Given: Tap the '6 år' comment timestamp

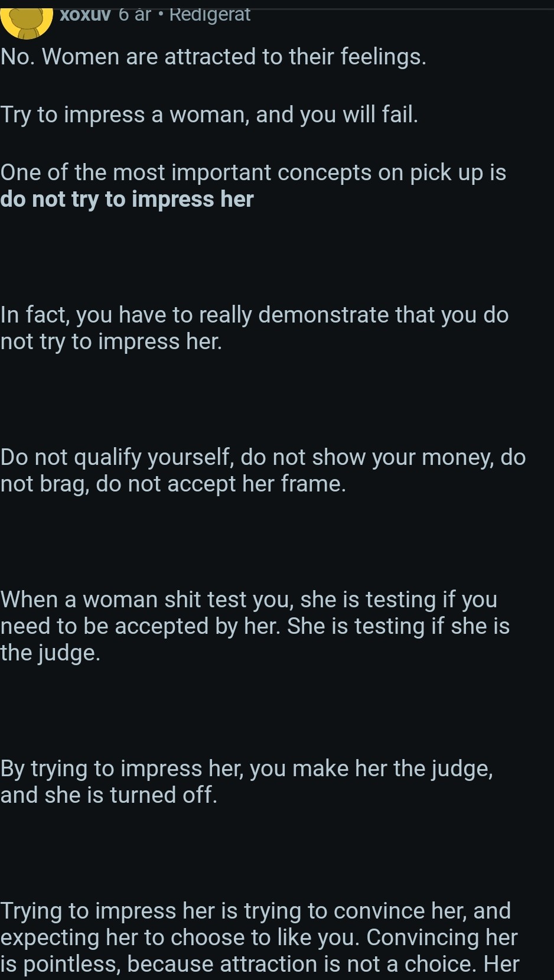Looking at the screenshot, I should click(135, 14).
